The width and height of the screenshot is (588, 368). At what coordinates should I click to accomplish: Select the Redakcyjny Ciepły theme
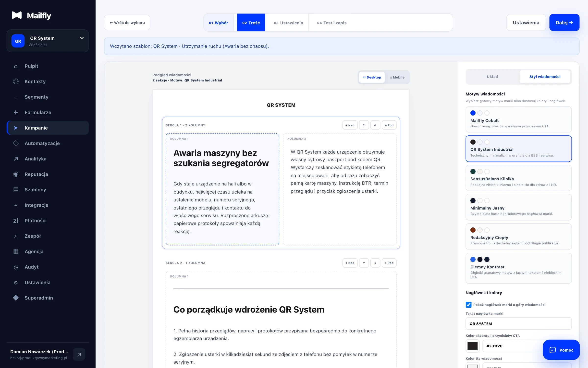518,237
